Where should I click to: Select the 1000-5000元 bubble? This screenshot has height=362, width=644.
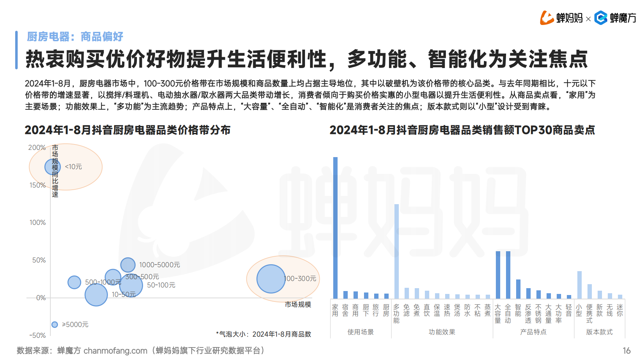(128, 265)
